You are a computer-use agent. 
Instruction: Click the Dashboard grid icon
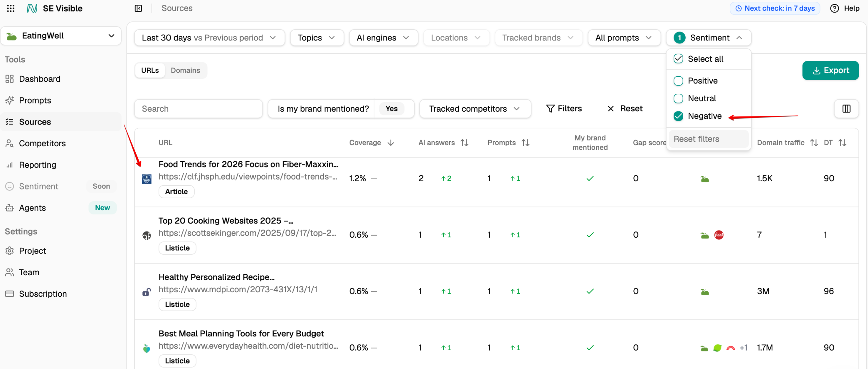point(9,79)
